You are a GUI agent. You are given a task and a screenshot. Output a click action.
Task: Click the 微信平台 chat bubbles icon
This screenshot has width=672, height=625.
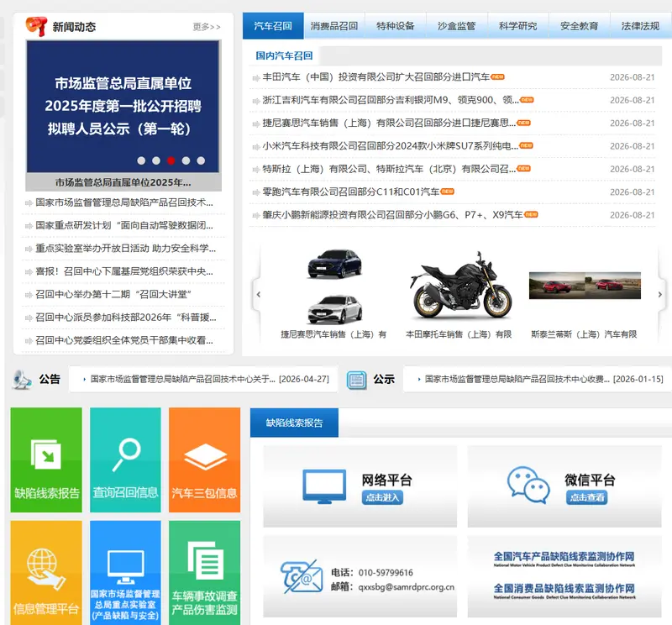tap(528, 485)
